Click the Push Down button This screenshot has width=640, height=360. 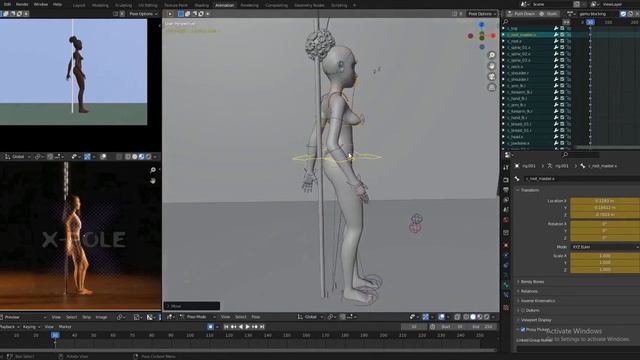tap(522, 13)
